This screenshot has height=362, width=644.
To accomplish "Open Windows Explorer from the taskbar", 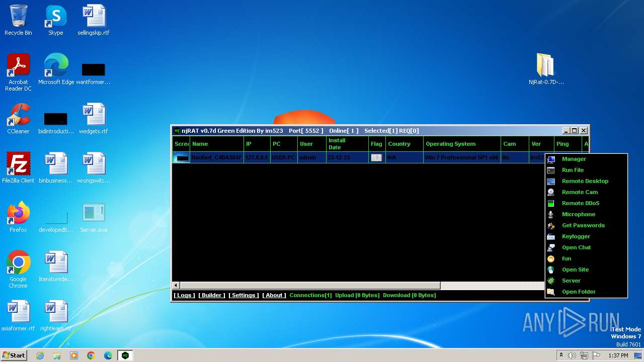I will point(57,355).
